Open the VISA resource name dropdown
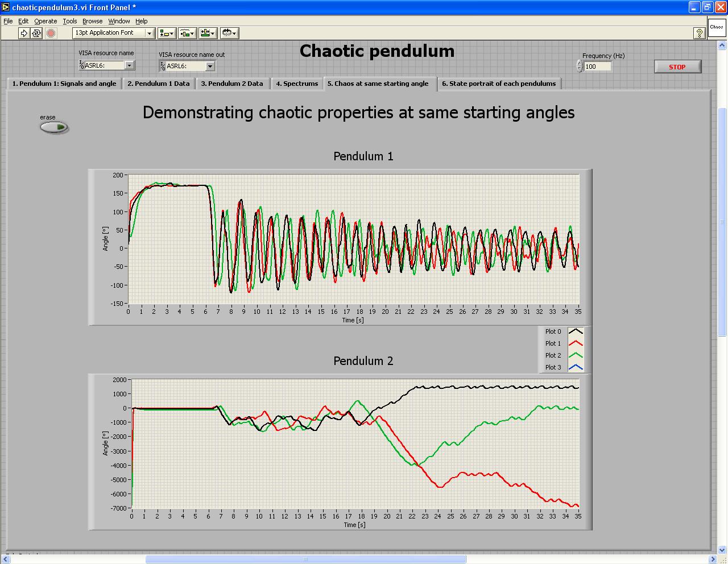This screenshot has height=564, width=728. [x=129, y=65]
